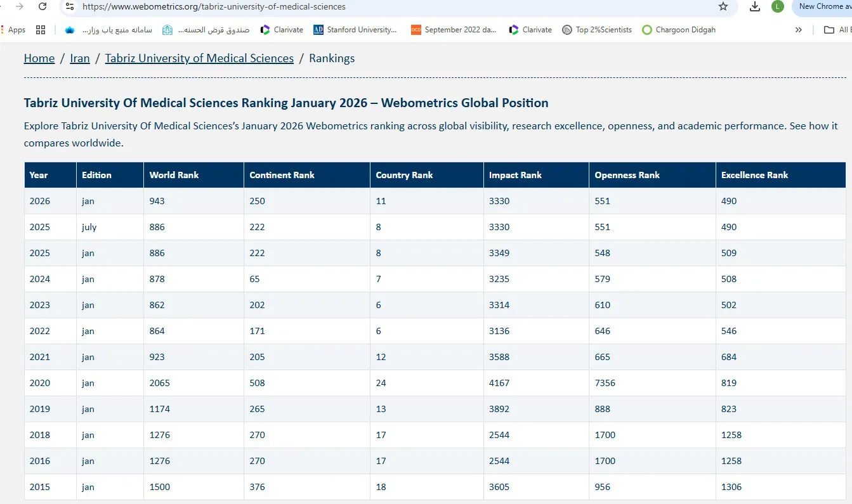Open the September 2022 data bookmark
The image size is (852, 504).
[454, 30]
